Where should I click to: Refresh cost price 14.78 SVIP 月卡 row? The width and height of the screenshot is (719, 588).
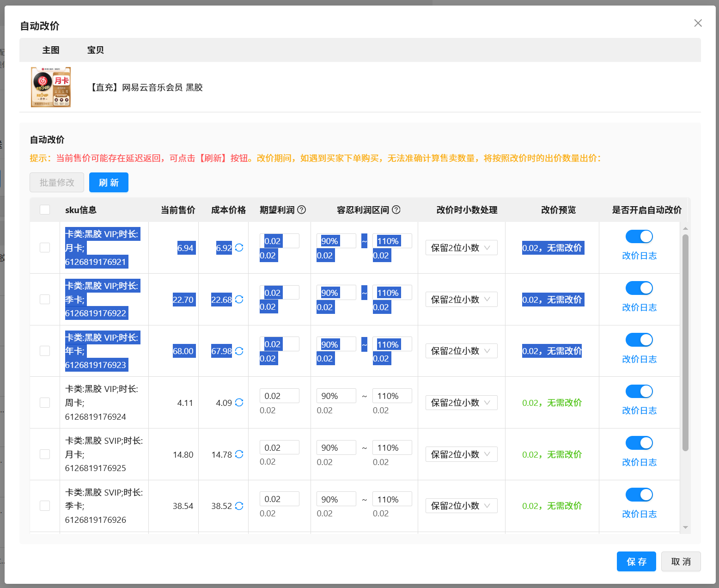239,454
